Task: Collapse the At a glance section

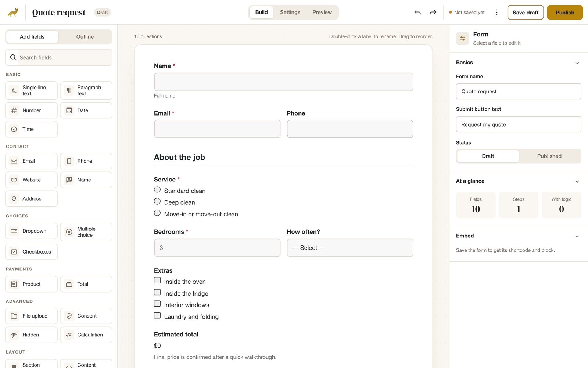Action: click(577, 181)
